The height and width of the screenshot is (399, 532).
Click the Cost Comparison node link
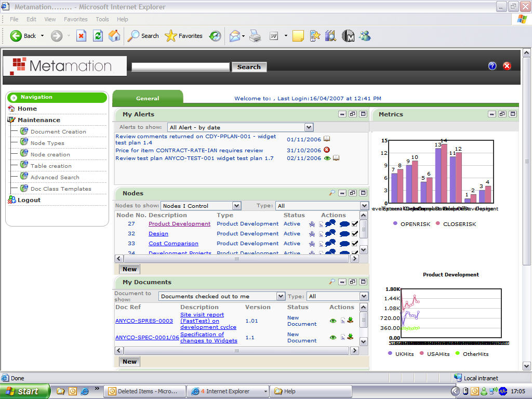[173, 243]
